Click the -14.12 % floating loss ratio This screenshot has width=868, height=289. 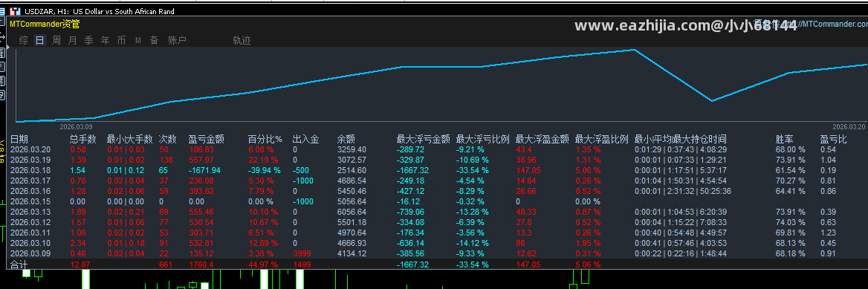pyautogui.click(x=472, y=243)
